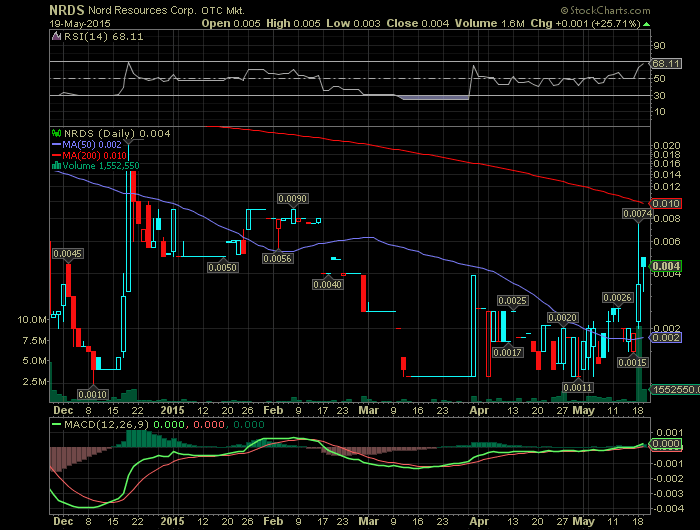Image resolution: width=700 pixels, height=530 pixels.
Task: Click the Chg +0.001 (+25.71%) value
Action: tap(586, 24)
